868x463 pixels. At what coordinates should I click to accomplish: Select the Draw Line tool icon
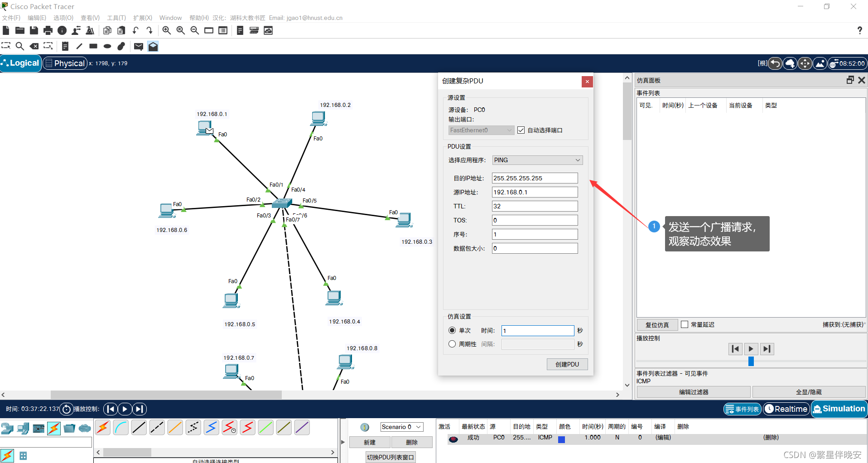[x=79, y=46]
